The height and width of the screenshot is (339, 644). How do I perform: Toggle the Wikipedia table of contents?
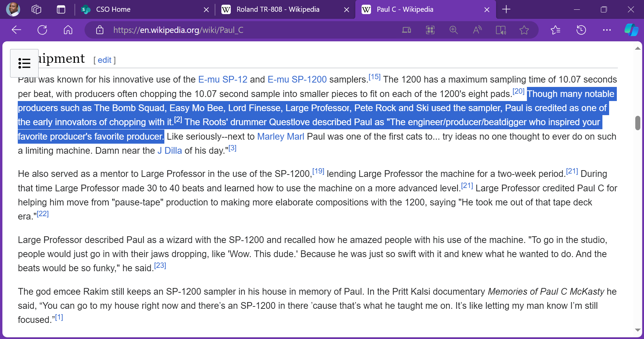pyautogui.click(x=24, y=63)
